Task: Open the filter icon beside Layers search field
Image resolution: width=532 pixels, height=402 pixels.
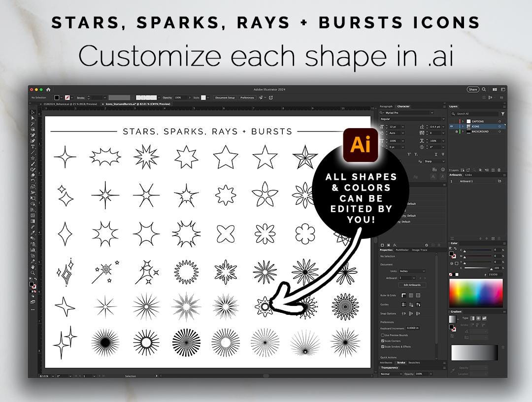Action: (503, 113)
